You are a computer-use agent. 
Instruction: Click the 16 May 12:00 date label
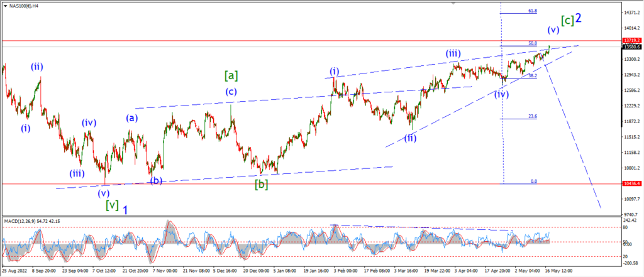(x=560, y=271)
